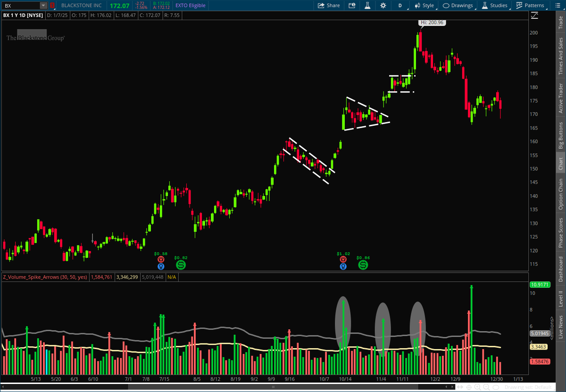Screen dimensions: 566x392
Task: Click the red symbol link icon
Action: [52, 6]
